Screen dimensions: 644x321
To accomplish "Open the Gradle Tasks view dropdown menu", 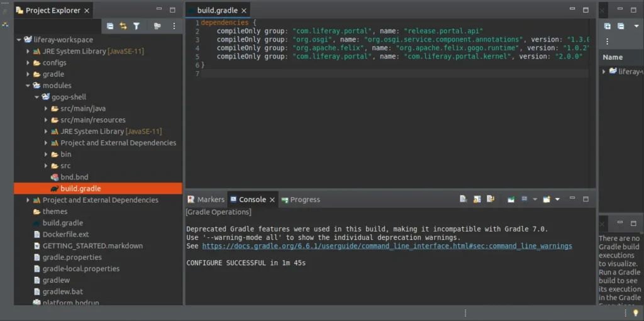I will tap(636, 26).
